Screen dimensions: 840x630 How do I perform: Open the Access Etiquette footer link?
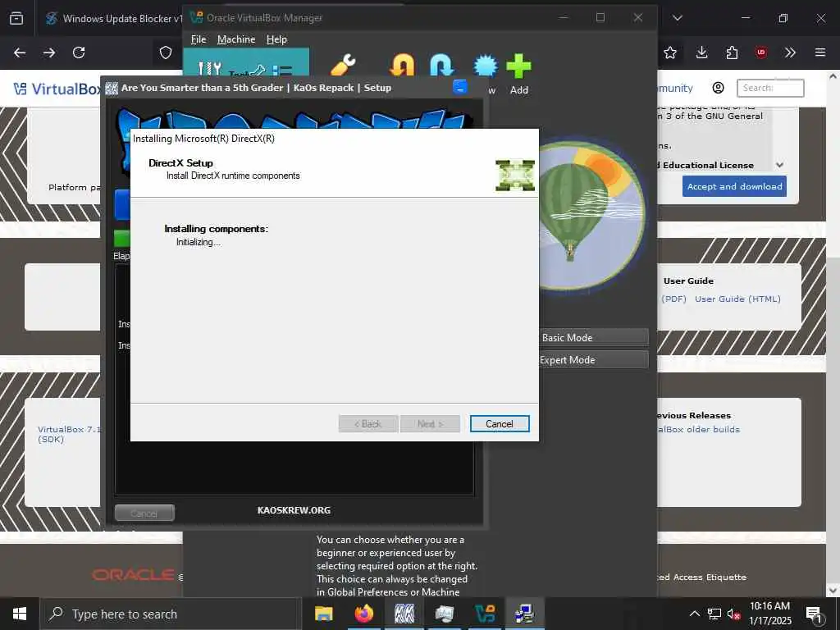click(x=702, y=577)
